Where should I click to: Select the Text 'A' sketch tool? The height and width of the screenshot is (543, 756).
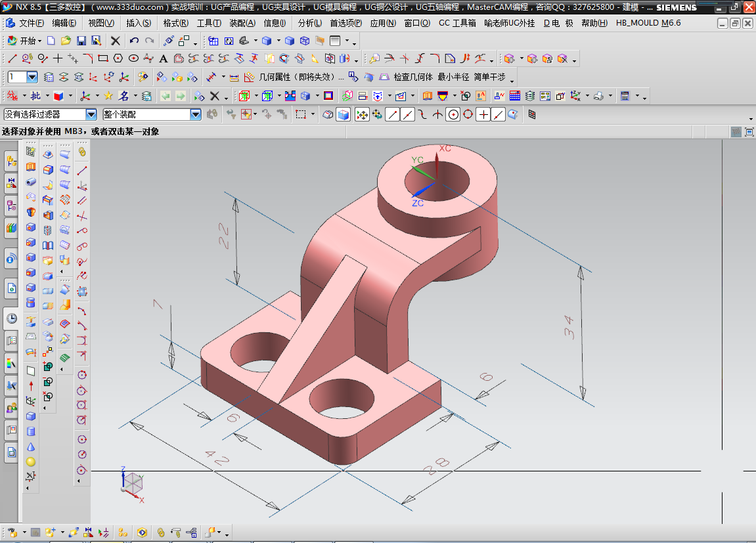tap(164, 58)
